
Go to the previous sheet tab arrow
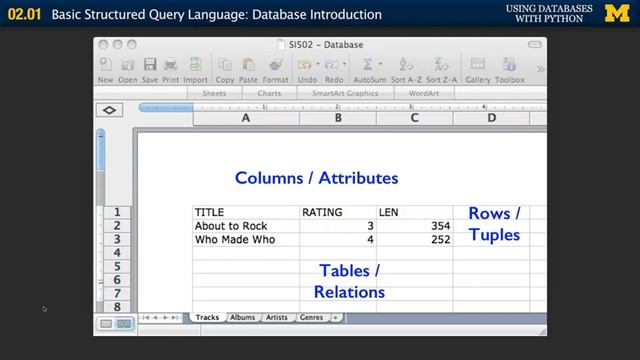point(156,318)
